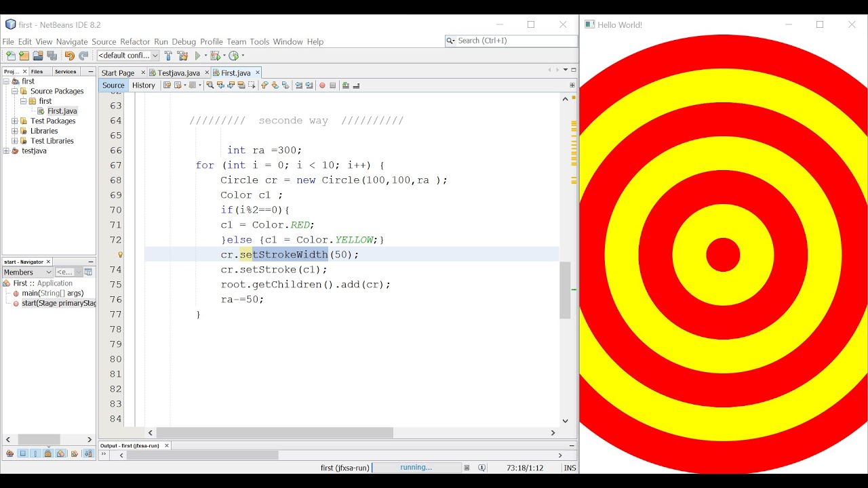
Task: Click the lightbulb hint icon on line 73
Action: pyautogui.click(x=121, y=255)
